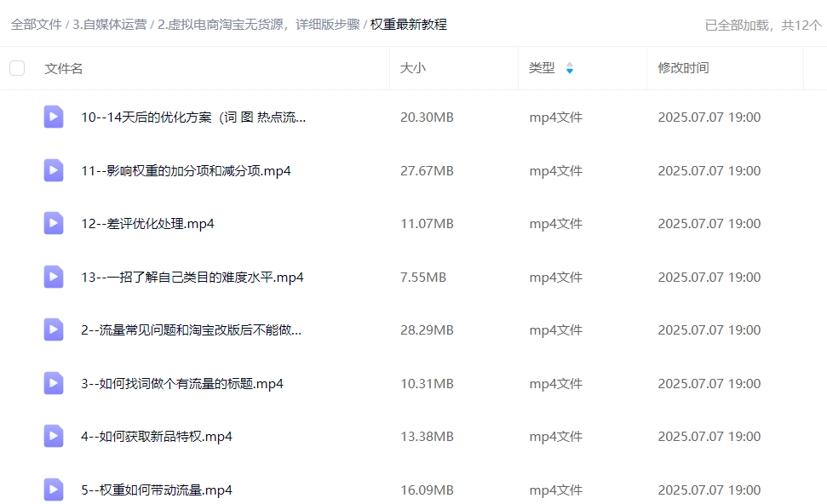The width and height of the screenshot is (827, 504).
Task: Open 5--权重如何带动流量.mp4 video
Action: coord(157,490)
